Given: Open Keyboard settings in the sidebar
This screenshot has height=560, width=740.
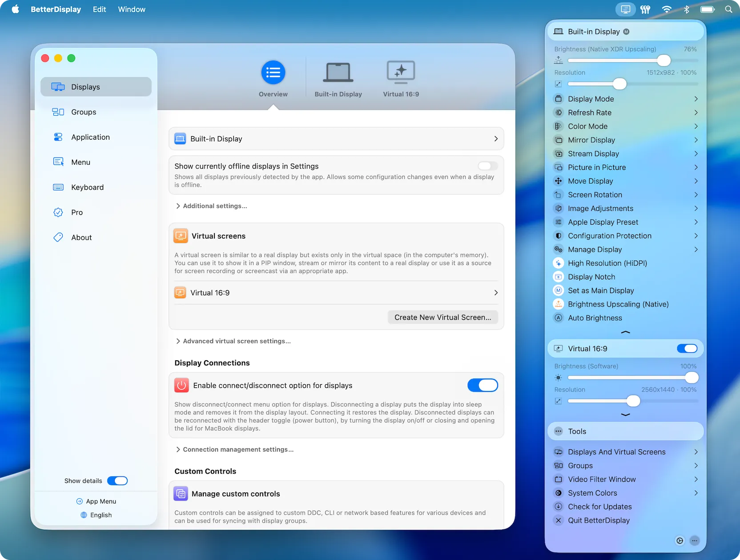Looking at the screenshot, I should (x=87, y=187).
